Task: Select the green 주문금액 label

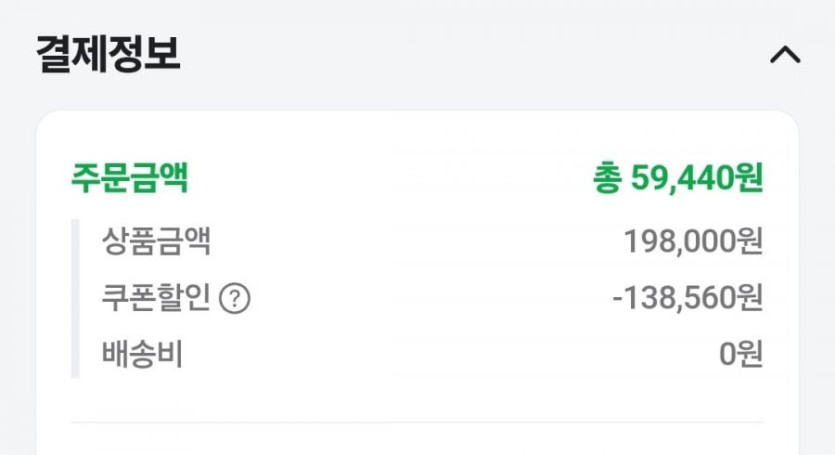Action: point(129,178)
